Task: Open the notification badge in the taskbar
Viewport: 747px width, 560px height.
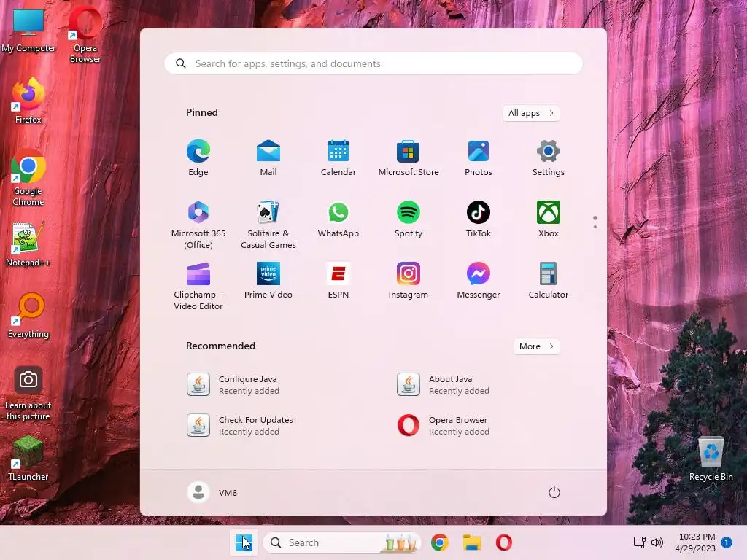Action: tap(727, 542)
